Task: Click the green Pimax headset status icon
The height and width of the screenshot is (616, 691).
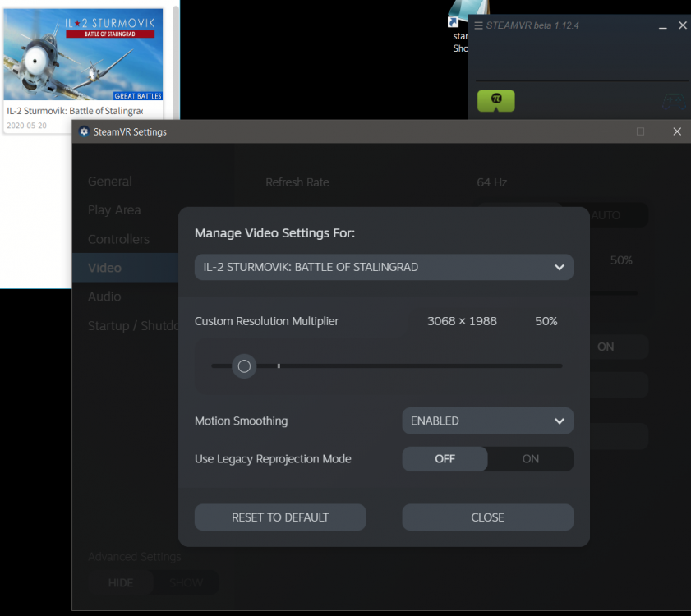Action: [x=495, y=100]
